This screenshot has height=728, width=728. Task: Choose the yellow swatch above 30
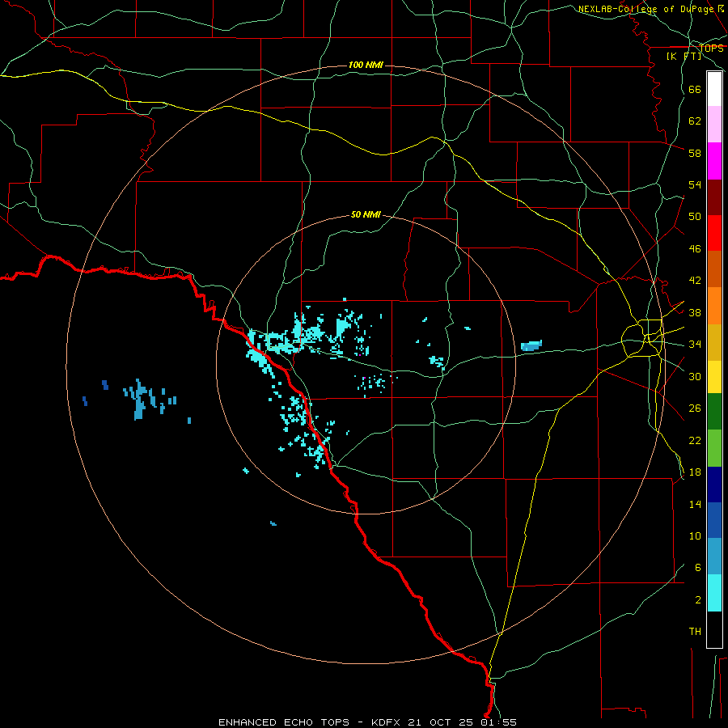[x=714, y=377]
